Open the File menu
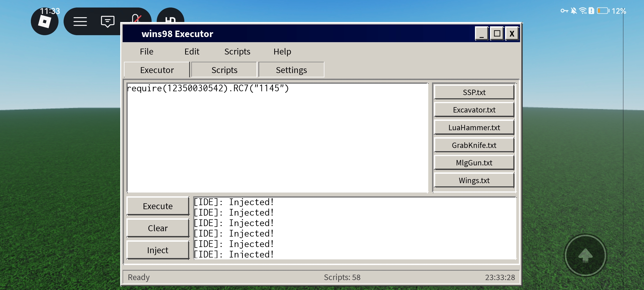This screenshot has width=644, height=290. pyautogui.click(x=147, y=52)
